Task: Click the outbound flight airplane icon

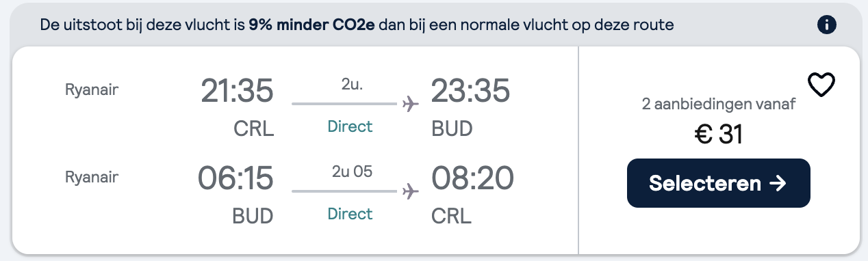Action: tap(411, 104)
